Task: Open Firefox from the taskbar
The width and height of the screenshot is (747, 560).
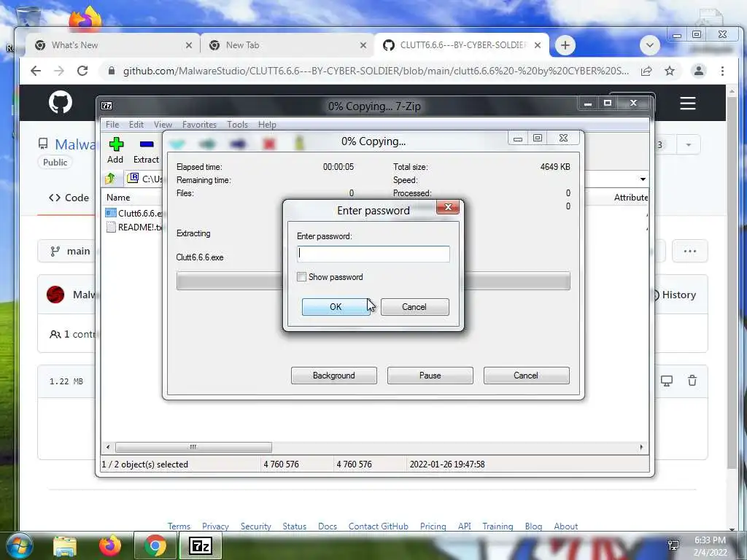Action: (110, 545)
